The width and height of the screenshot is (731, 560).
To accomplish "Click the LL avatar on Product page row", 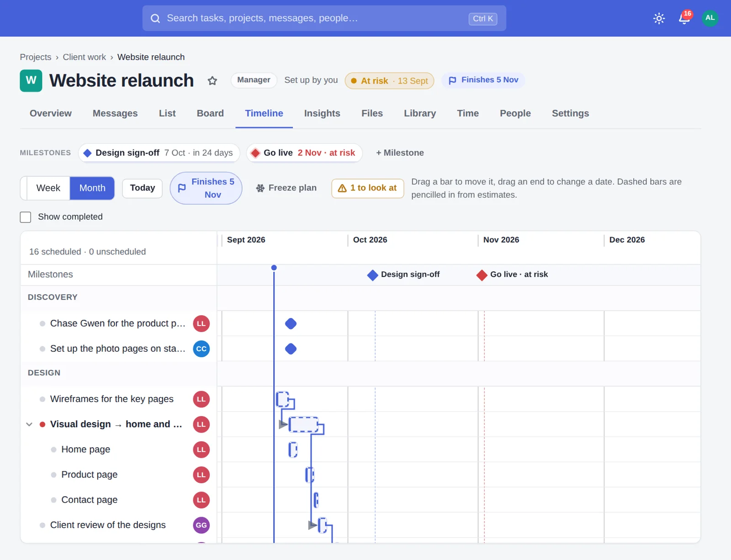I will [x=201, y=475].
